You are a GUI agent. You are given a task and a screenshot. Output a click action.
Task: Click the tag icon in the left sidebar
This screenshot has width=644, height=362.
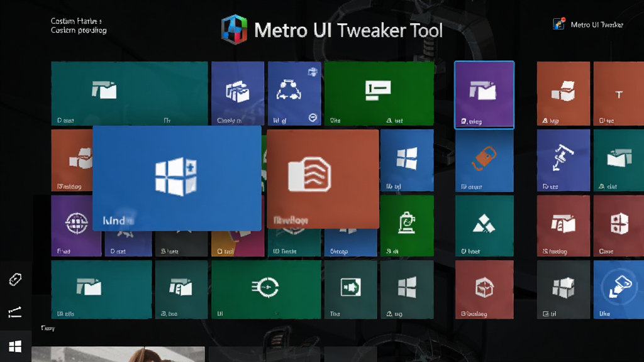[15, 280]
